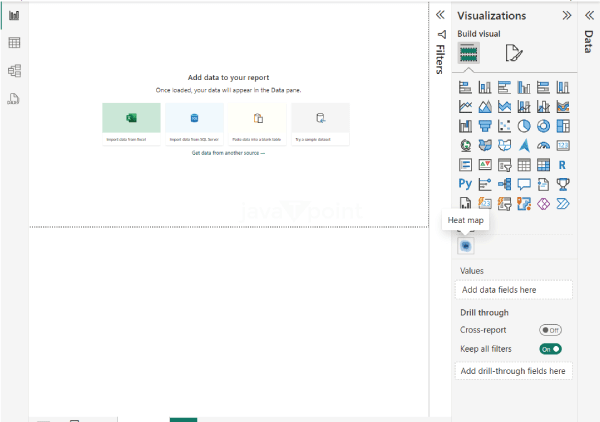Select the Stacked bar chart visual
This screenshot has width=600, height=422.
(465, 87)
